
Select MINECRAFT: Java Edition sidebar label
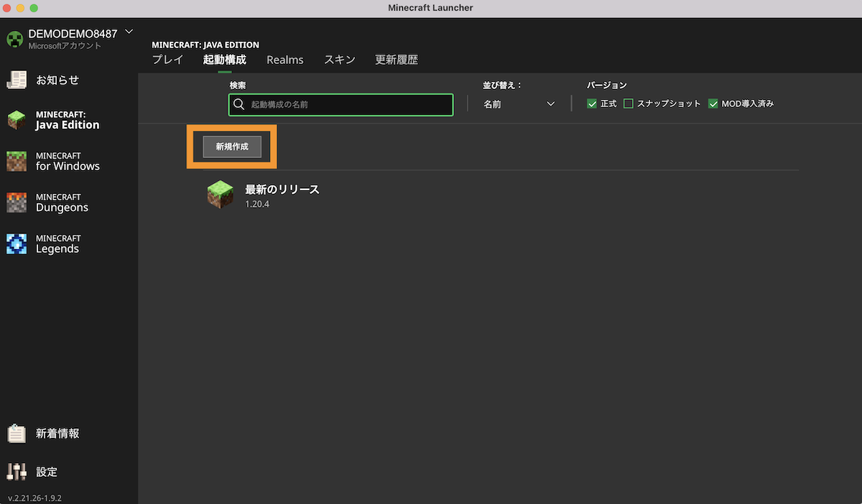pos(68,120)
